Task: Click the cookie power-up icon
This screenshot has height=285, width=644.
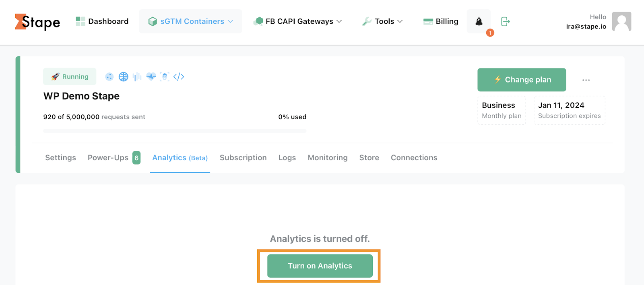Action: click(x=109, y=76)
